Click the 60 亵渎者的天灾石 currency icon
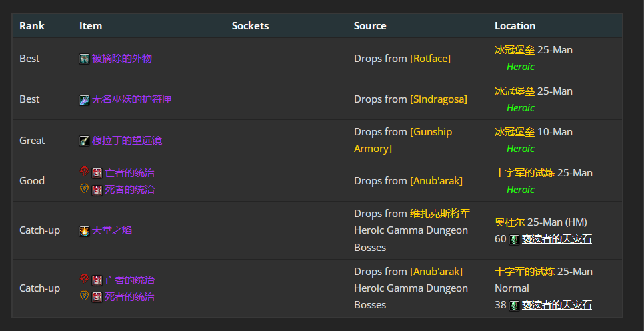 514,240
